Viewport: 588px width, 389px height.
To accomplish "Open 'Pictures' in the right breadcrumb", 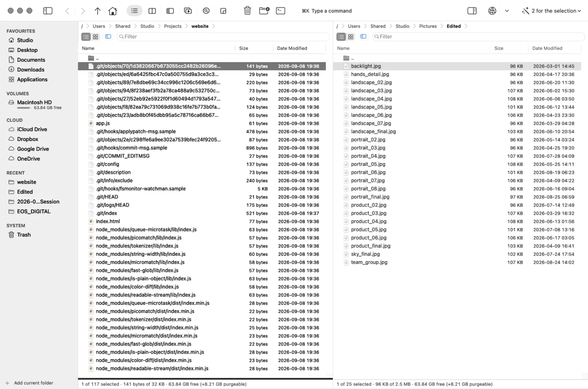I will tap(428, 26).
